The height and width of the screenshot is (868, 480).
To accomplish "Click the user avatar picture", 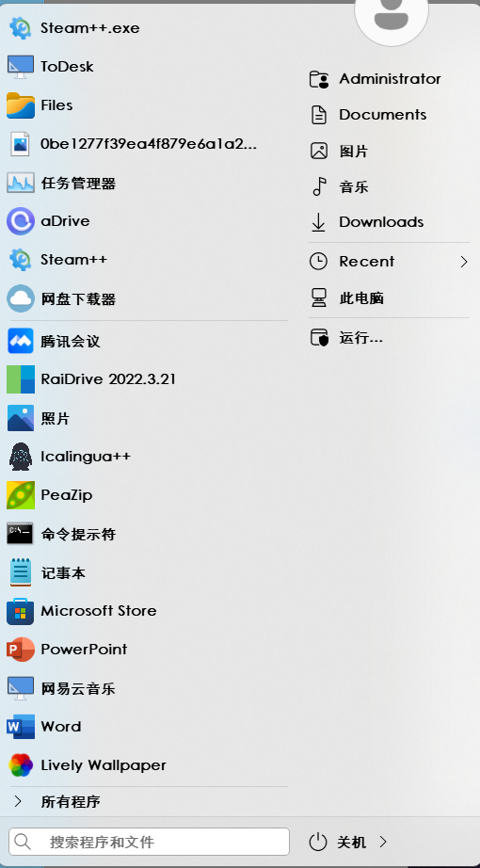I will point(392,17).
